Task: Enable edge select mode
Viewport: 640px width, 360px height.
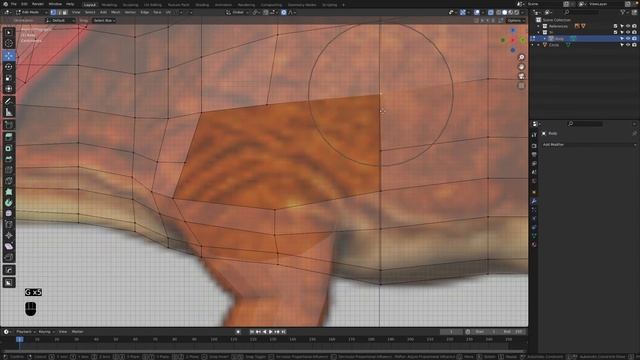Action: pos(59,12)
